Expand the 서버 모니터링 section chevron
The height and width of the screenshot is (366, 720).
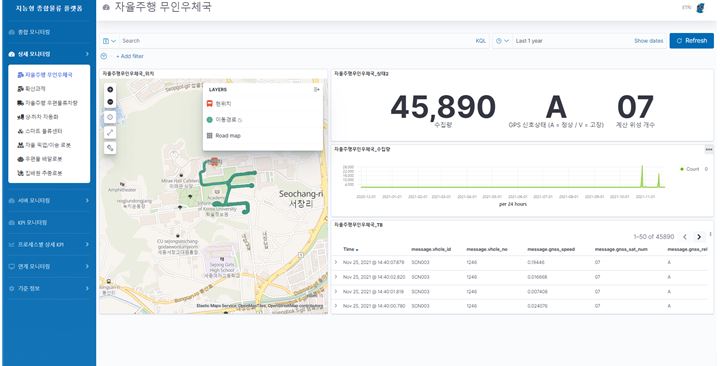click(87, 201)
